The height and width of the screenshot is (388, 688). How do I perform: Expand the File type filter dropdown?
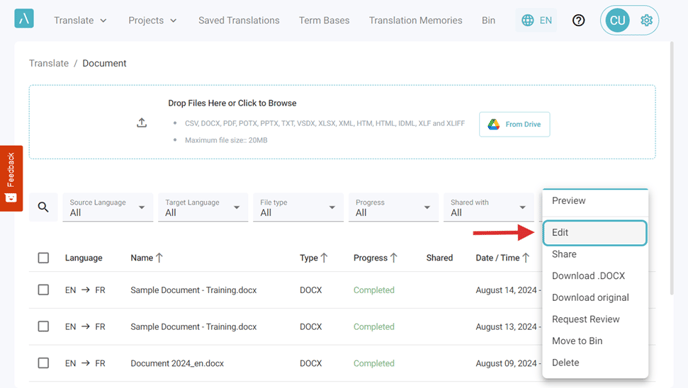(298, 207)
